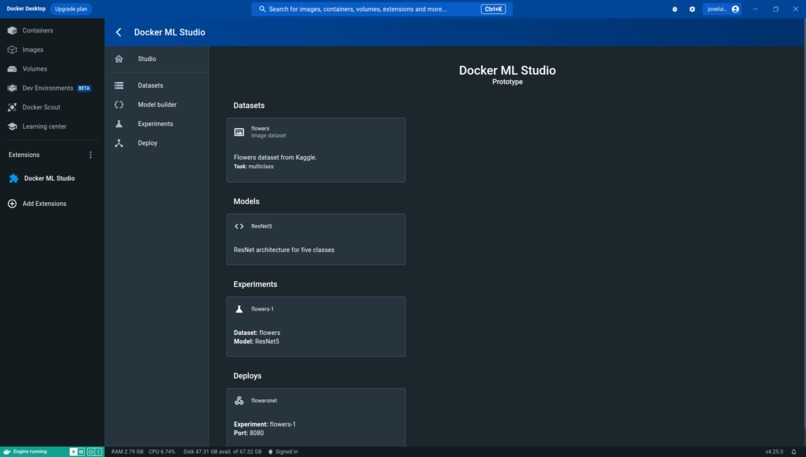Click the Disk available status entry

click(x=222, y=452)
